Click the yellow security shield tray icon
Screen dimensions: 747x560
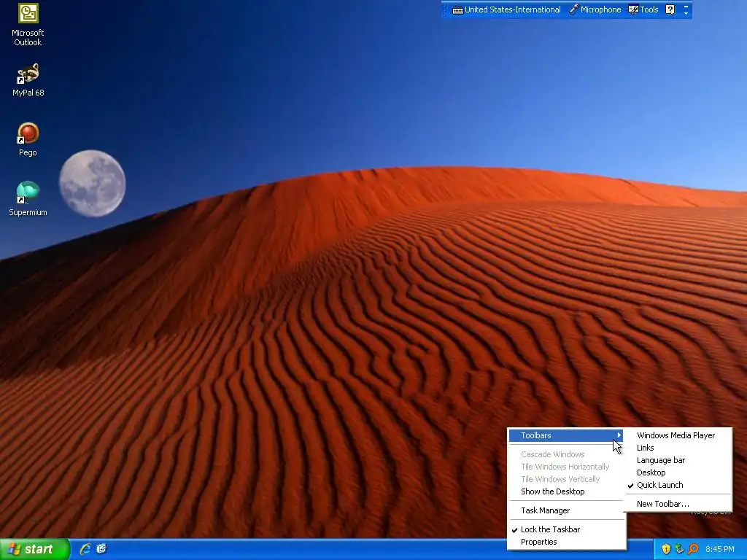(x=666, y=549)
